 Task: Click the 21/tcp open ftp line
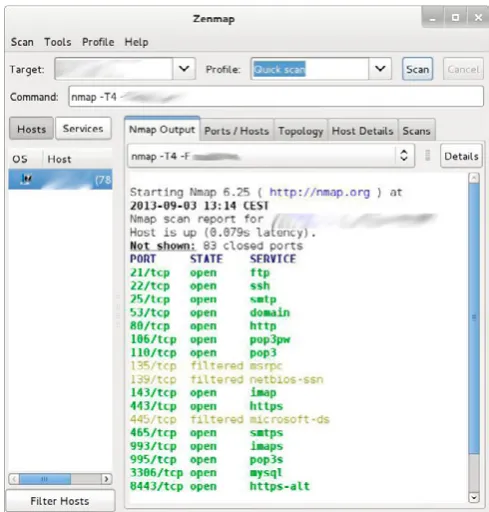click(200, 272)
